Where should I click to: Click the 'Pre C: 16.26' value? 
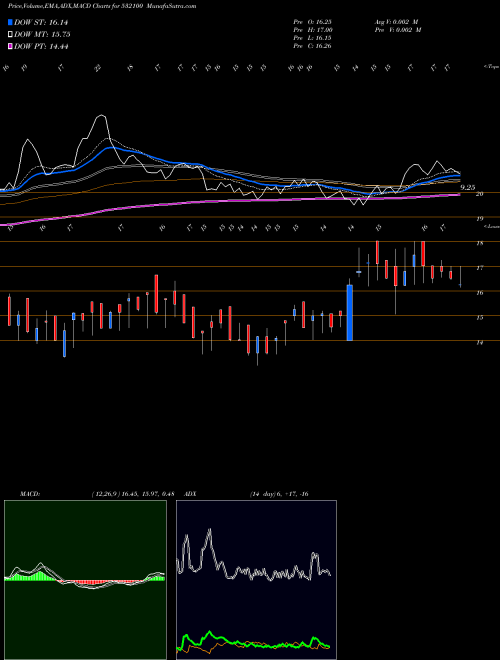point(312,46)
